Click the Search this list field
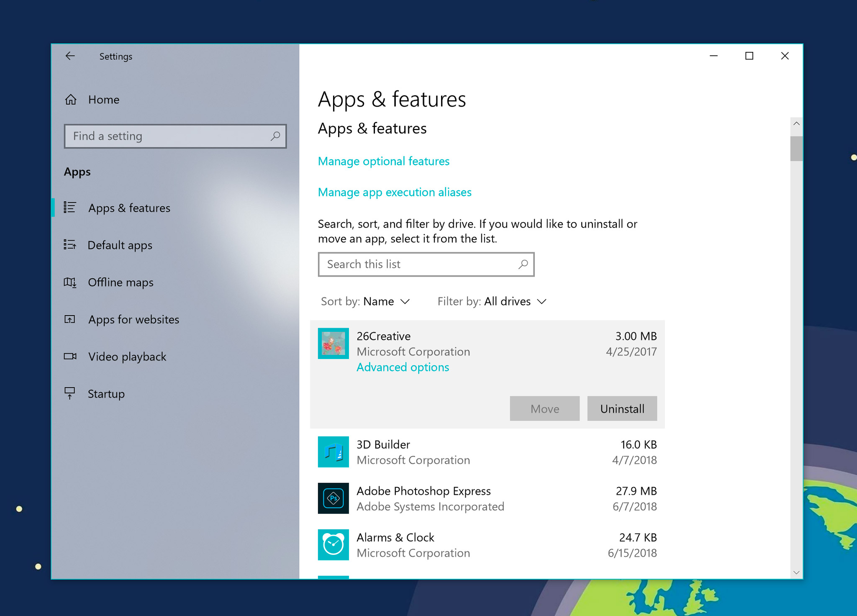 point(426,264)
